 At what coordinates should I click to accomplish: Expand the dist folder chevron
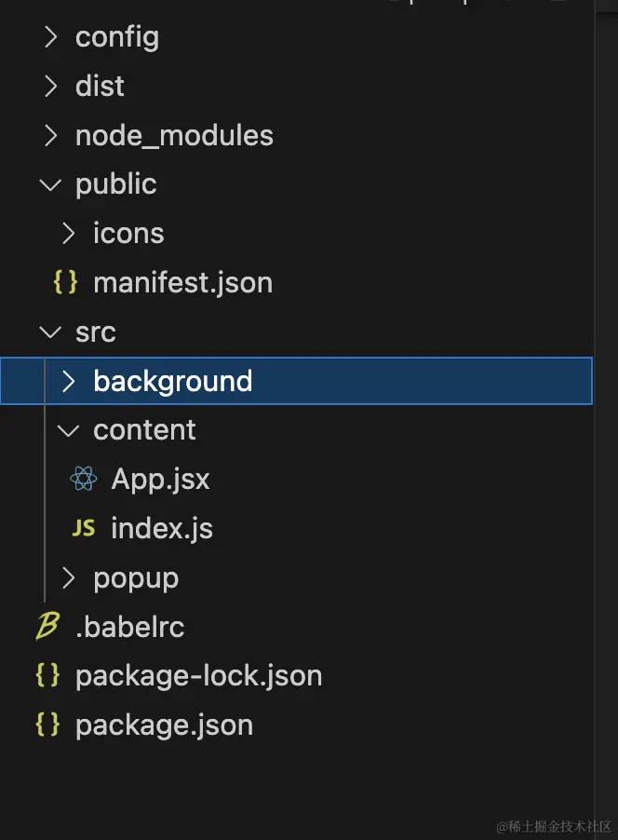coord(51,86)
